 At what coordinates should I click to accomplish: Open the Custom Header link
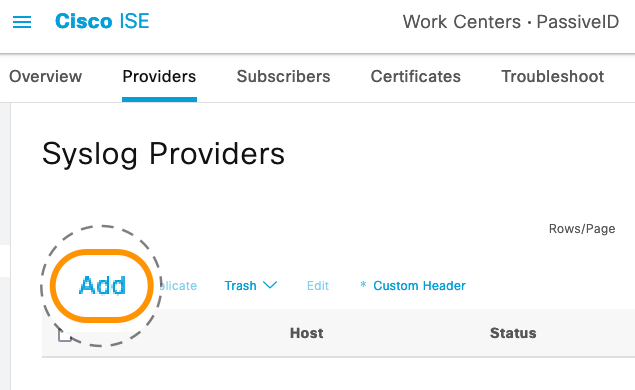419,286
